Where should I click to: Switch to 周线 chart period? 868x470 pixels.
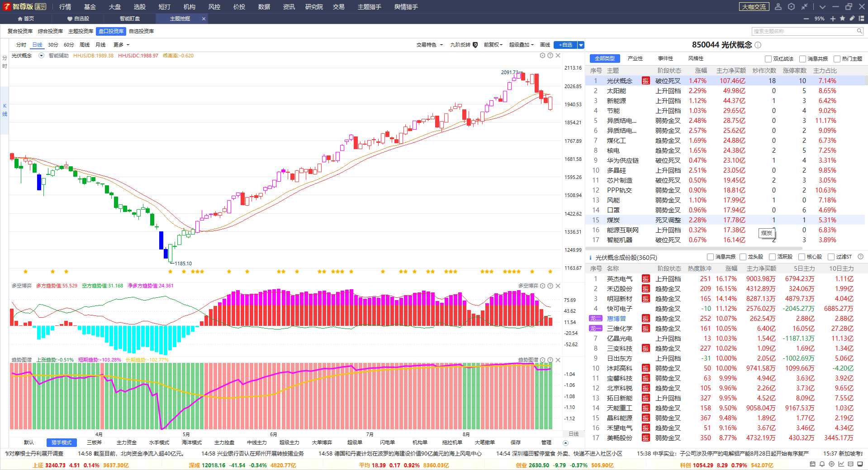(x=85, y=45)
